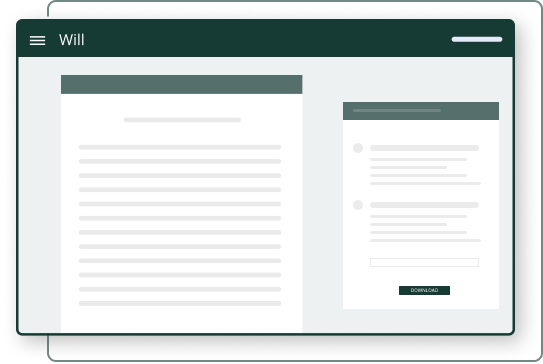
Task: Click the white pill bar in the header
Action: point(477,39)
